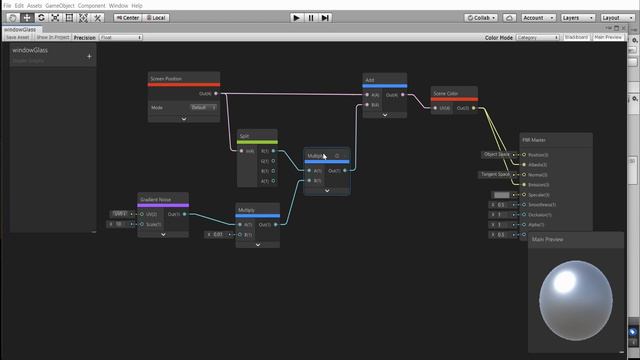Open the Account dropdown
The height and width of the screenshot is (360, 640).
538,18
